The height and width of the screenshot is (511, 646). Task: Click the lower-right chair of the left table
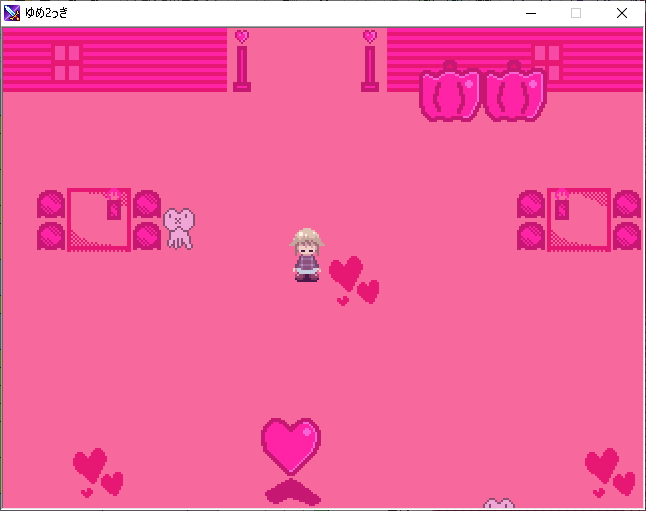click(147, 236)
